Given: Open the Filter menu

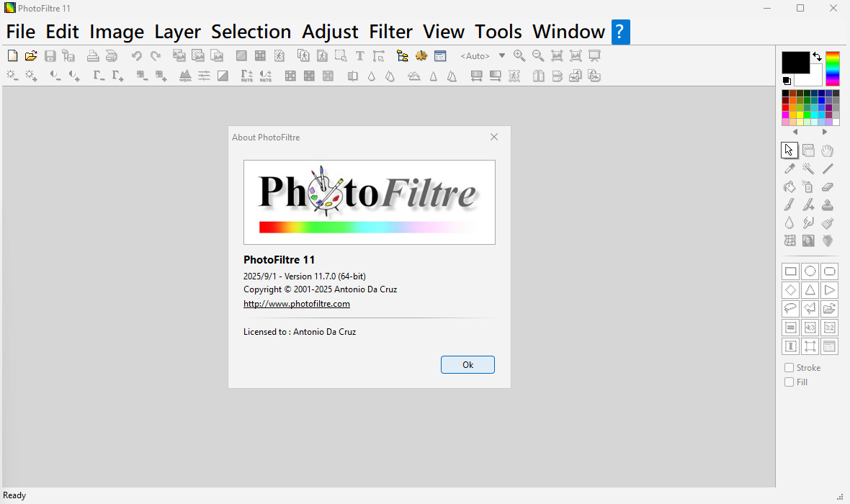Looking at the screenshot, I should (x=390, y=32).
